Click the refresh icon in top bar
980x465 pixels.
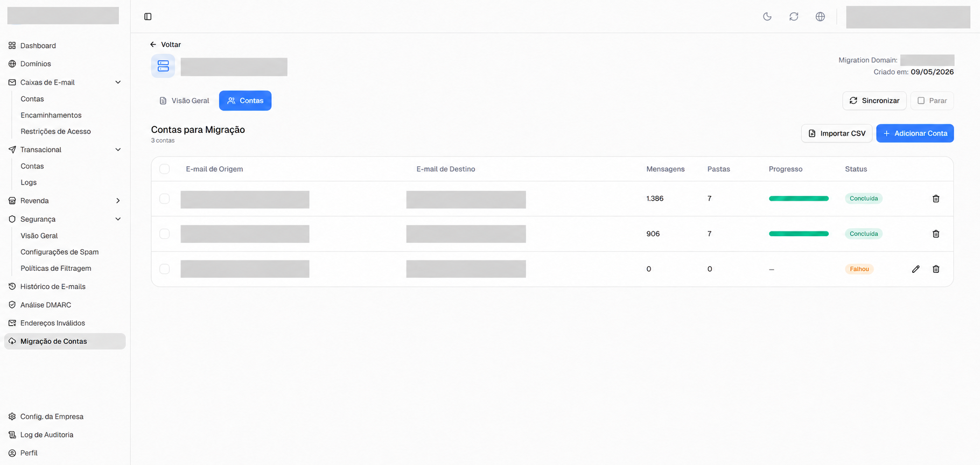pos(794,17)
